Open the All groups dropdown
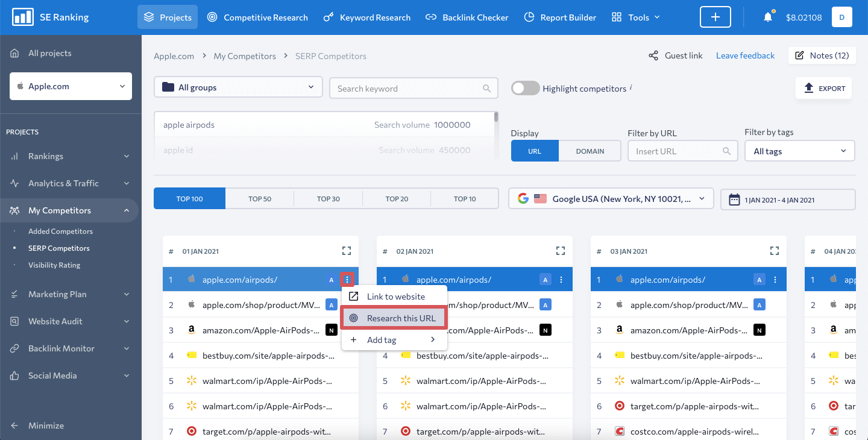The width and height of the screenshot is (868, 440). [238, 87]
